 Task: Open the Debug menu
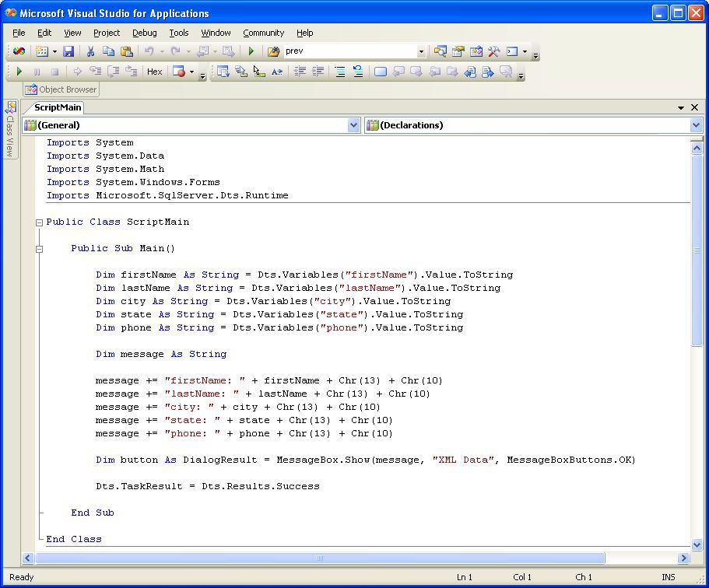click(x=144, y=33)
